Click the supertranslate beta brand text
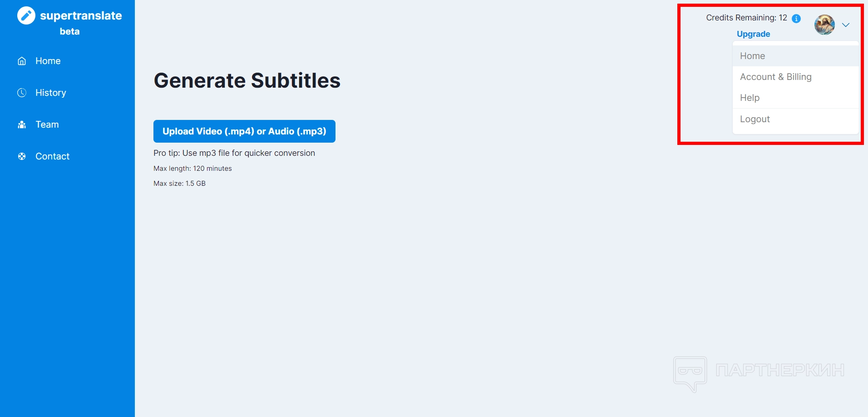The width and height of the screenshot is (868, 417). pyautogui.click(x=80, y=16)
